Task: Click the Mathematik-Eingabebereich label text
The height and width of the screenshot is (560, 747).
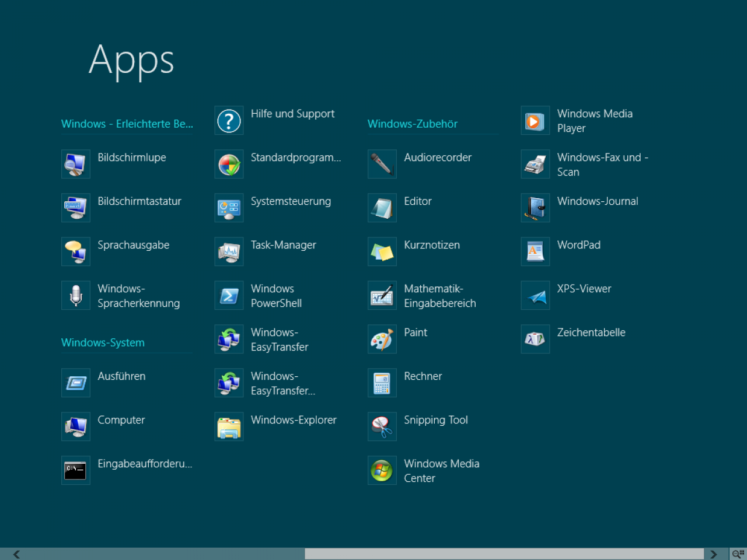Action: click(440, 296)
